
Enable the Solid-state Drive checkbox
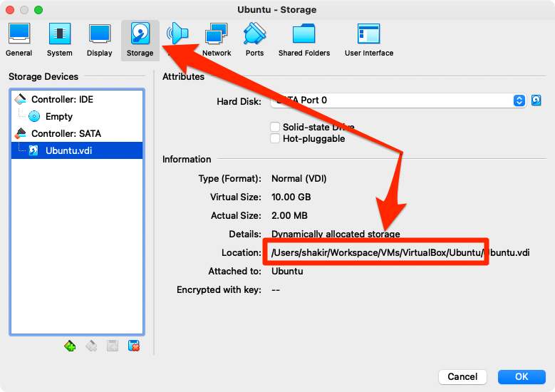[x=275, y=127]
